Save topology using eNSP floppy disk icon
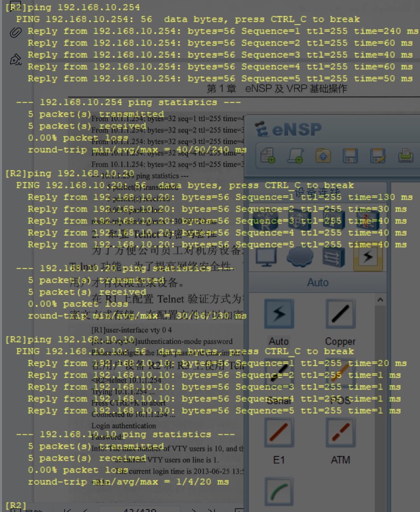The image size is (420, 512). [350, 155]
